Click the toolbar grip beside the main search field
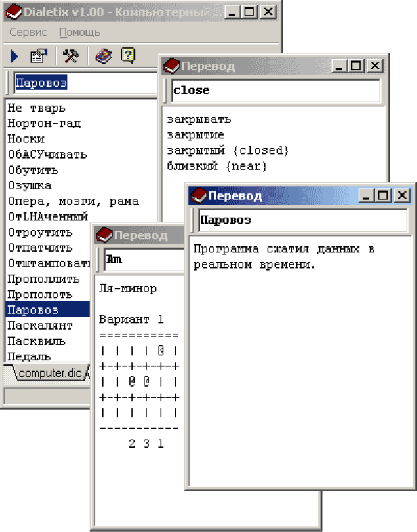This screenshot has width=417, height=532. [8, 83]
